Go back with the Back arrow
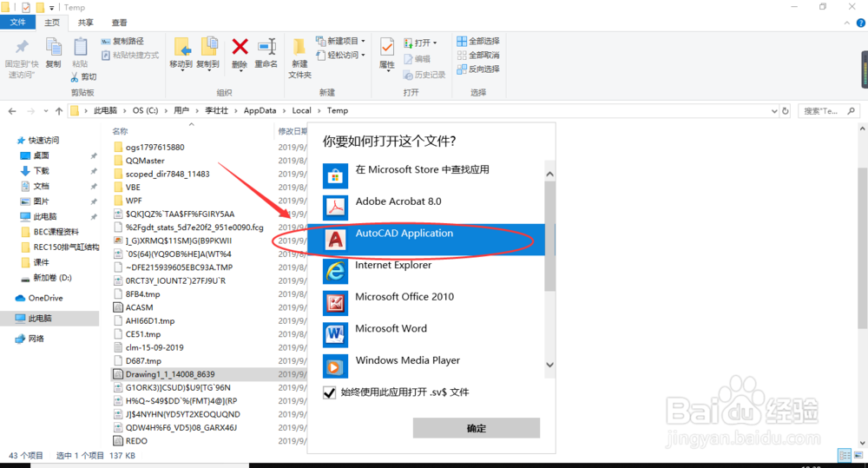868x468 pixels. pos(12,111)
